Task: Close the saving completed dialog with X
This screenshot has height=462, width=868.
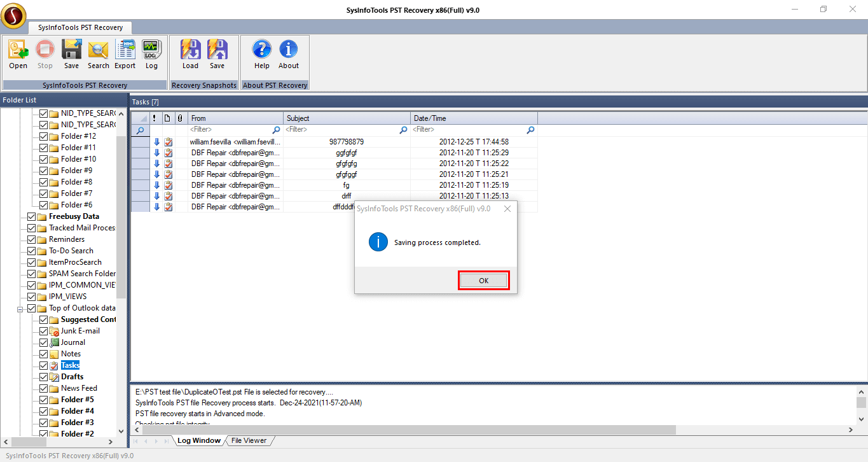Action: tap(507, 209)
